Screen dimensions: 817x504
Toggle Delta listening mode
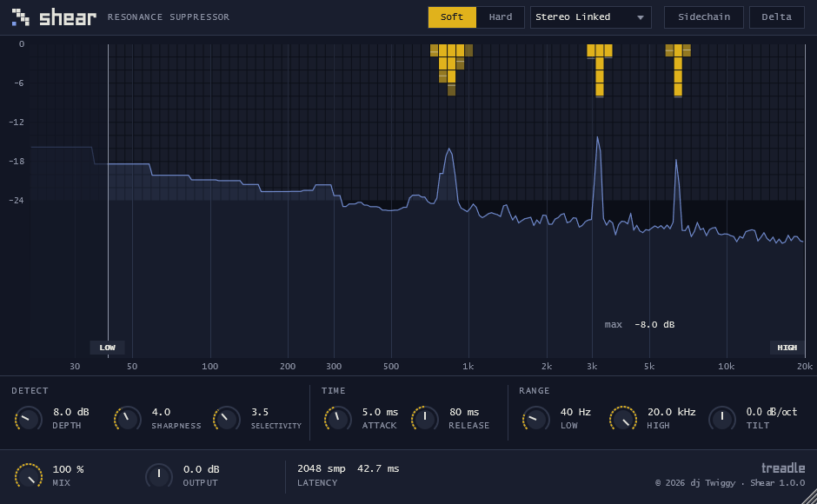coord(776,17)
